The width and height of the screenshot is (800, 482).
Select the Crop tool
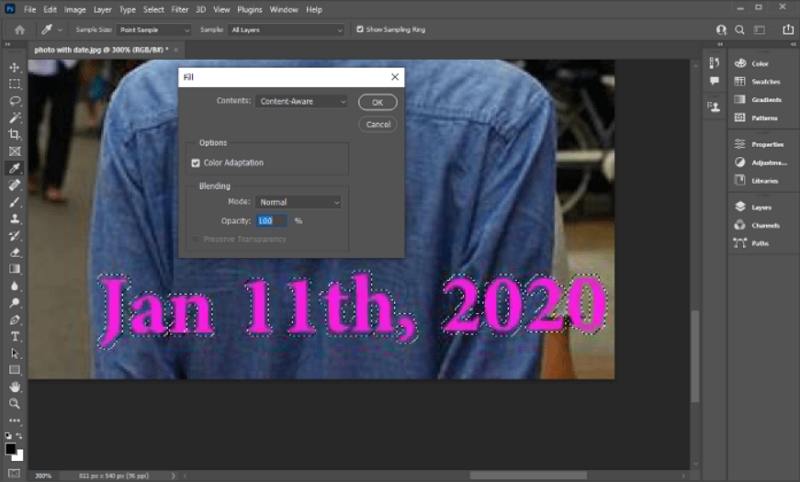(x=15, y=134)
